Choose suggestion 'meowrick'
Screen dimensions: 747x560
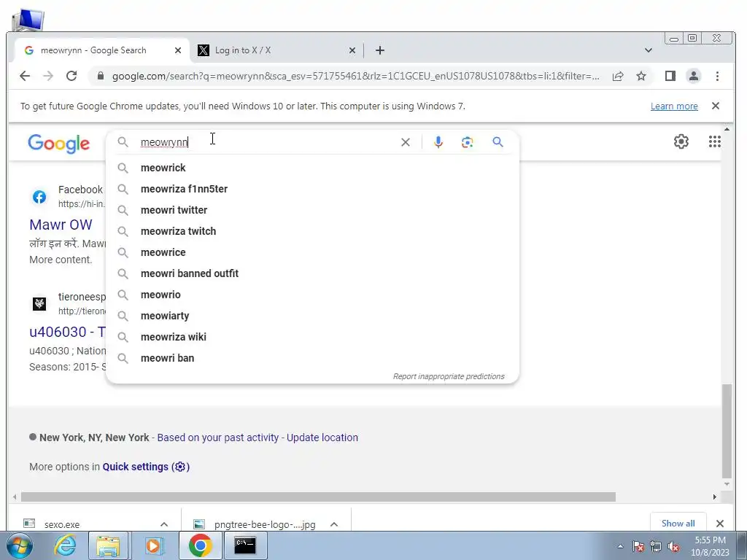pos(312,168)
